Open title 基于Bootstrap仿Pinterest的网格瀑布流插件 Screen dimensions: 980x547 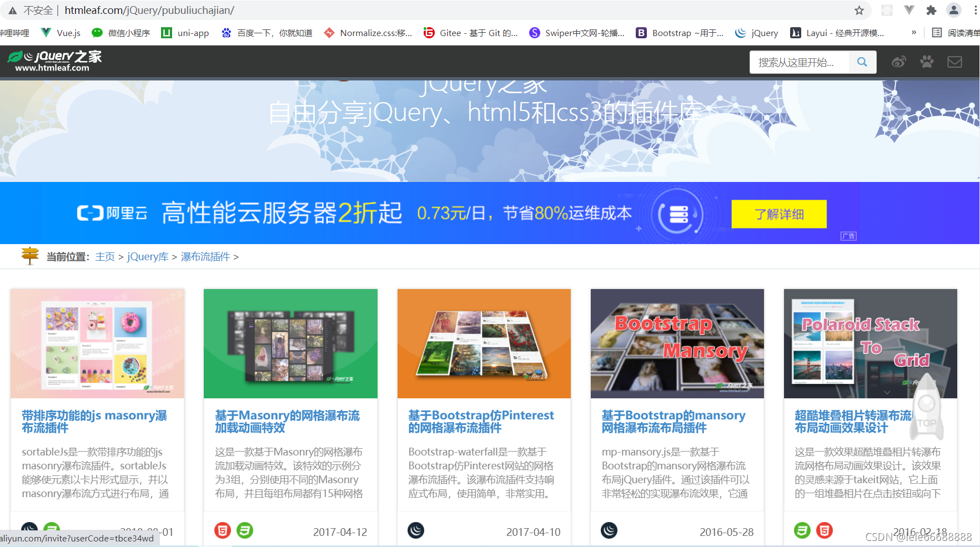point(481,422)
